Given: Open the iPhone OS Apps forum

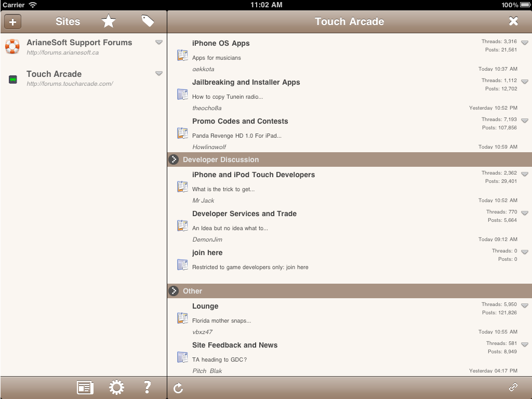Looking at the screenshot, I should [221, 44].
